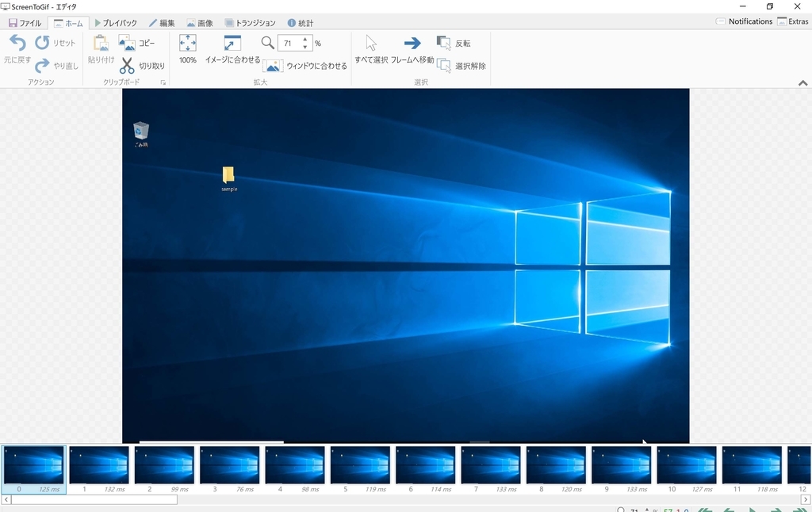Open the 編集 tab
Viewport: 812px width, 512px height.
pyautogui.click(x=162, y=23)
